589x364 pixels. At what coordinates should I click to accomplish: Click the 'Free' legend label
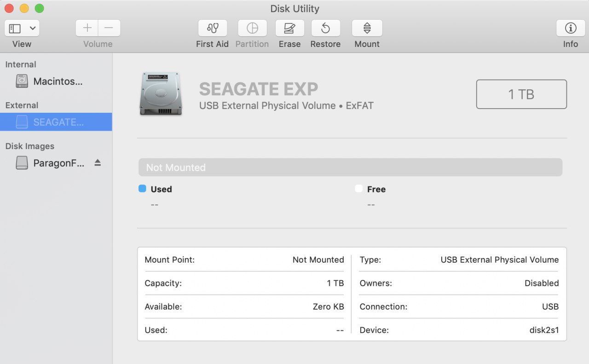(x=376, y=189)
